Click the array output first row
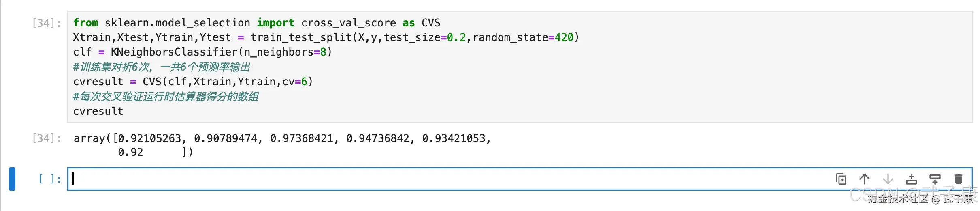980x211 pixels. (x=283, y=139)
